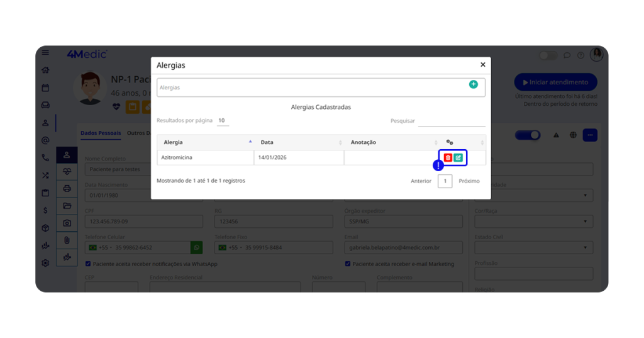This screenshot has height=338, width=644.
Task: Click Iniciar atendimento button
Action: (555, 82)
